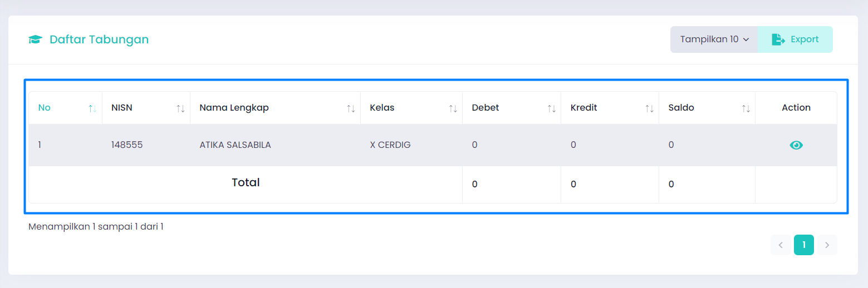
Task: Sort by No column arrows
Action: [92, 108]
